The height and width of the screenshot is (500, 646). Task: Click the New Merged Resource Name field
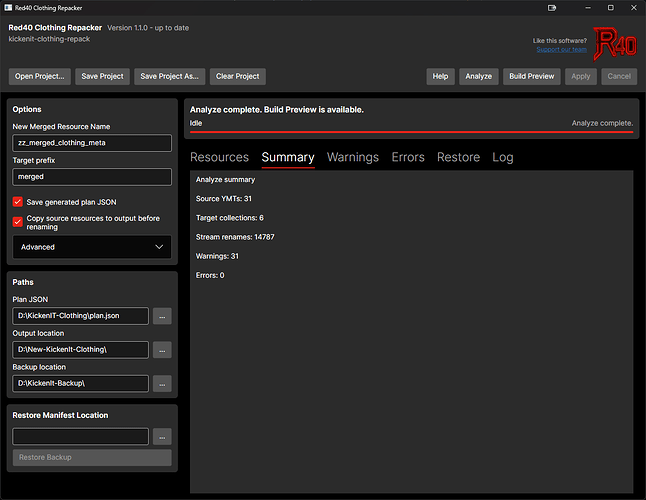click(x=92, y=143)
